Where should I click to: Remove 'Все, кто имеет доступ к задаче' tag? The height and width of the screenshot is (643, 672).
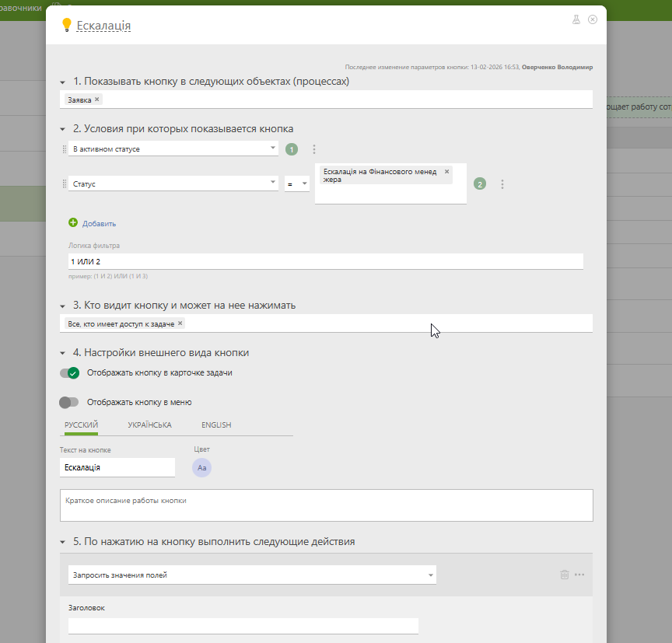[x=180, y=323]
